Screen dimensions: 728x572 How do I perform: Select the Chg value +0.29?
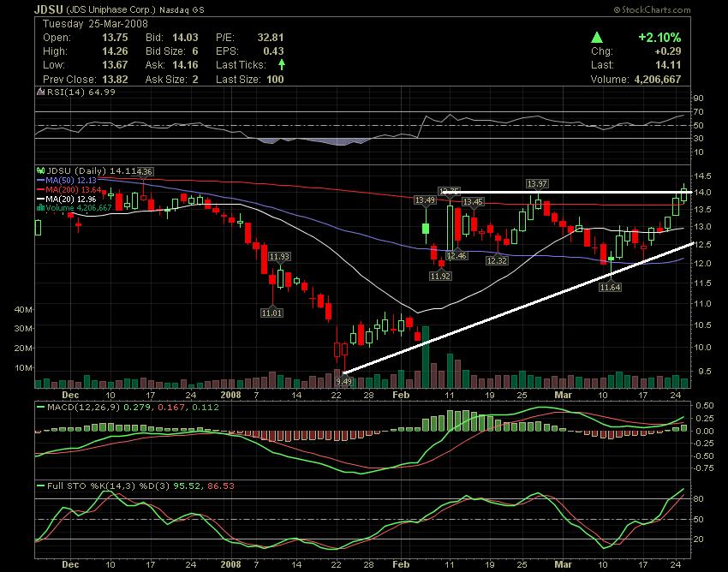(668, 51)
